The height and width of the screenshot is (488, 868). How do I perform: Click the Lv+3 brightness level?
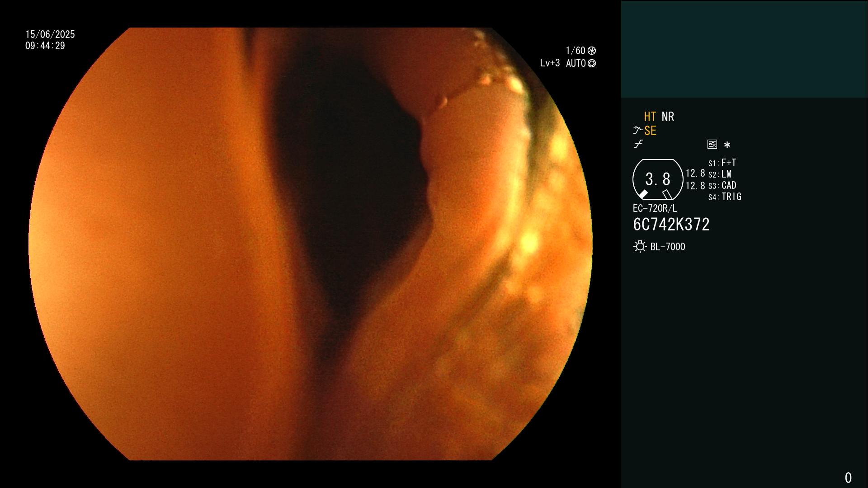pos(550,63)
